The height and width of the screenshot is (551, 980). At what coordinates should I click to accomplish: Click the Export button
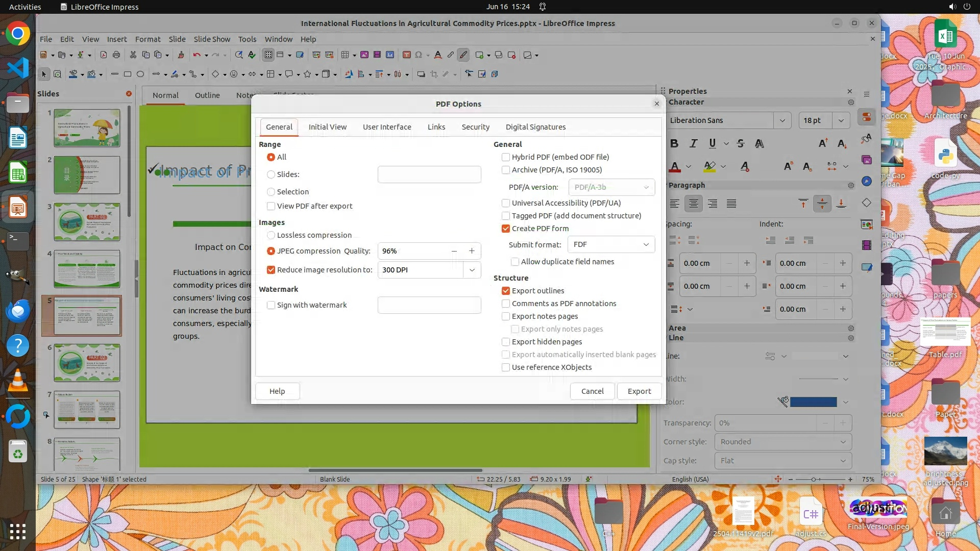[639, 391]
